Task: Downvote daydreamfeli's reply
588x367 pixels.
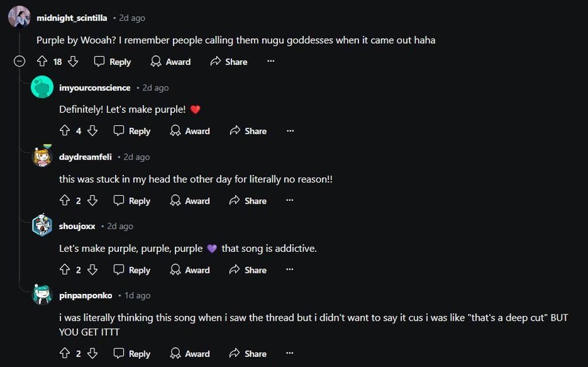Action: click(92, 200)
